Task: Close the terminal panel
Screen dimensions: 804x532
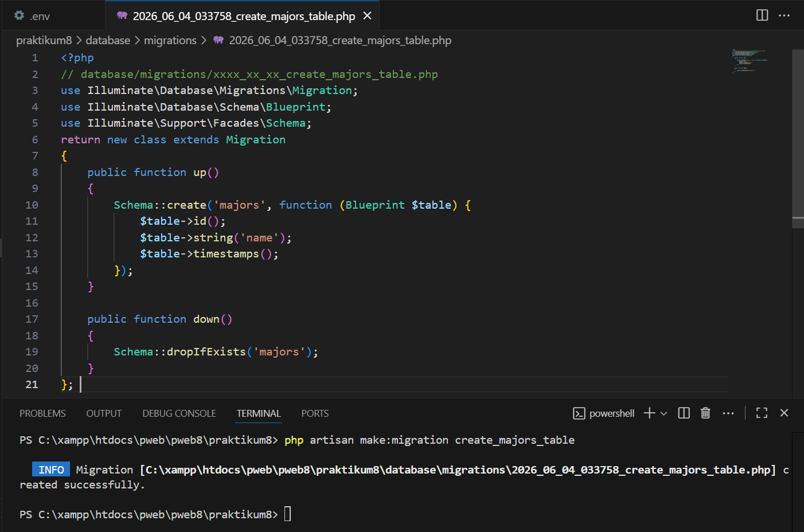Action: pyautogui.click(x=784, y=413)
